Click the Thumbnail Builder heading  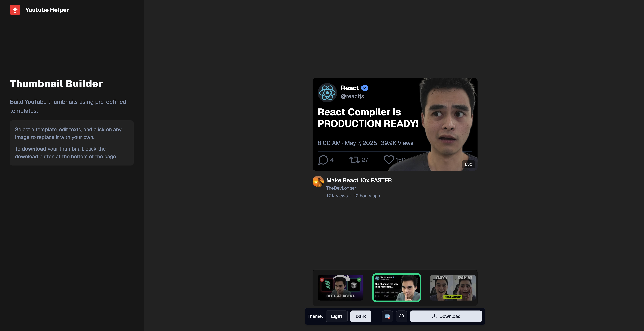click(x=56, y=84)
